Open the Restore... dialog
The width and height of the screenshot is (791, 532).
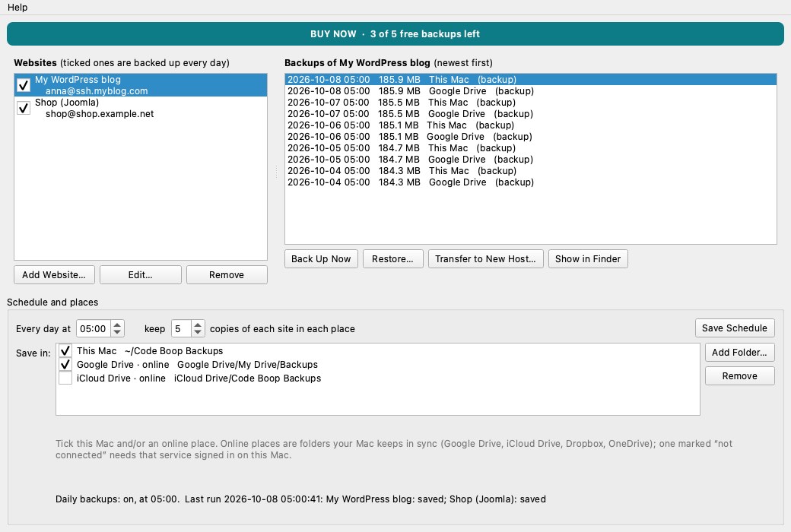point(392,258)
